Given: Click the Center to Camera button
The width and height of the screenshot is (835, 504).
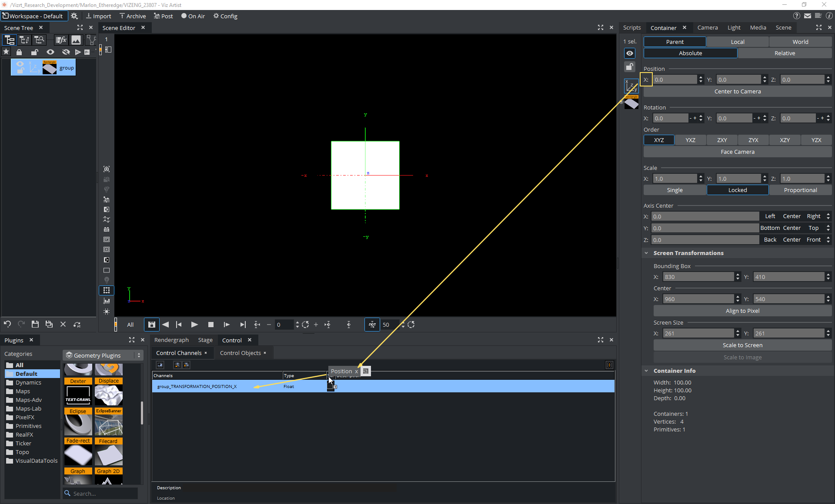Looking at the screenshot, I should [x=738, y=91].
